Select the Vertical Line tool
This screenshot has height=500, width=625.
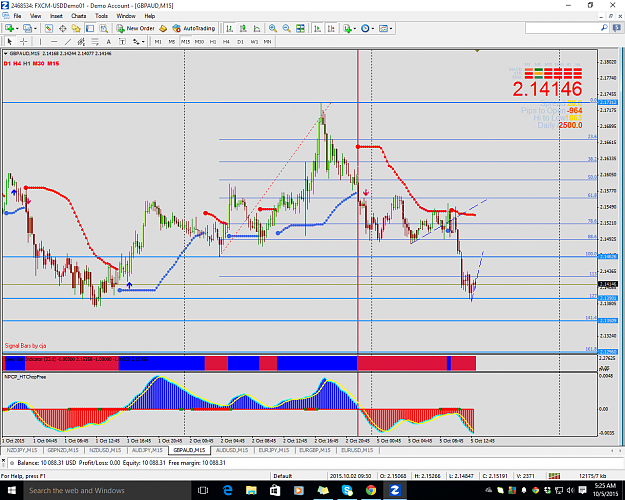(40, 41)
